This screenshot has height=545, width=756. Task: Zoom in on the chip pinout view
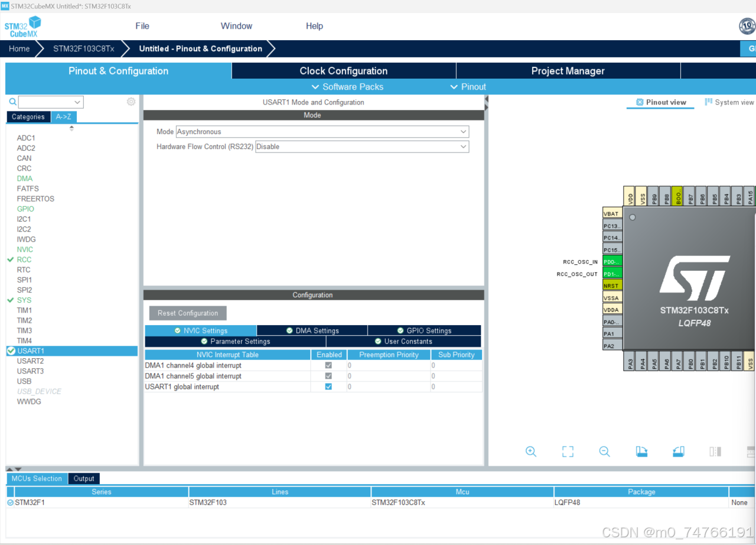(530, 452)
